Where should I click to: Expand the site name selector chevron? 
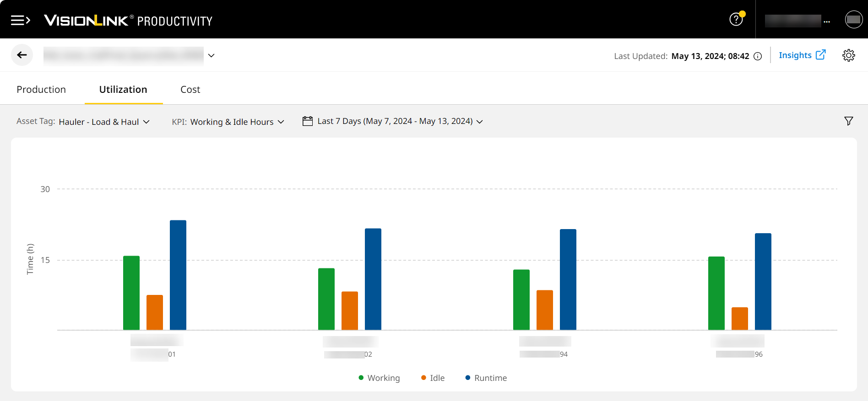(x=211, y=55)
